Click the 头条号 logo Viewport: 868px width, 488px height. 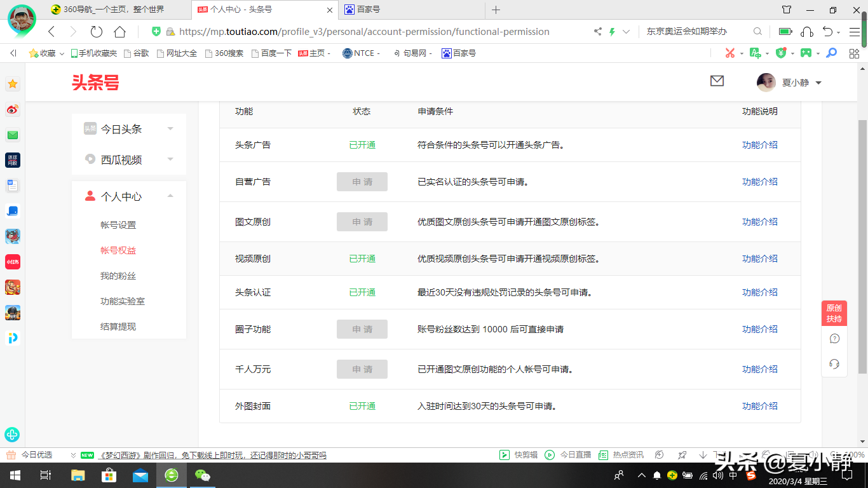tap(95, 82)
